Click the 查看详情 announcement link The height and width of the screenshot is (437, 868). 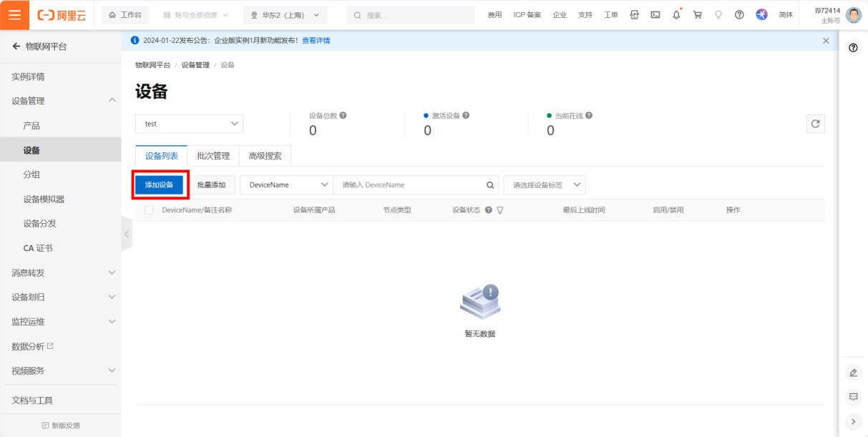[316, 41]
